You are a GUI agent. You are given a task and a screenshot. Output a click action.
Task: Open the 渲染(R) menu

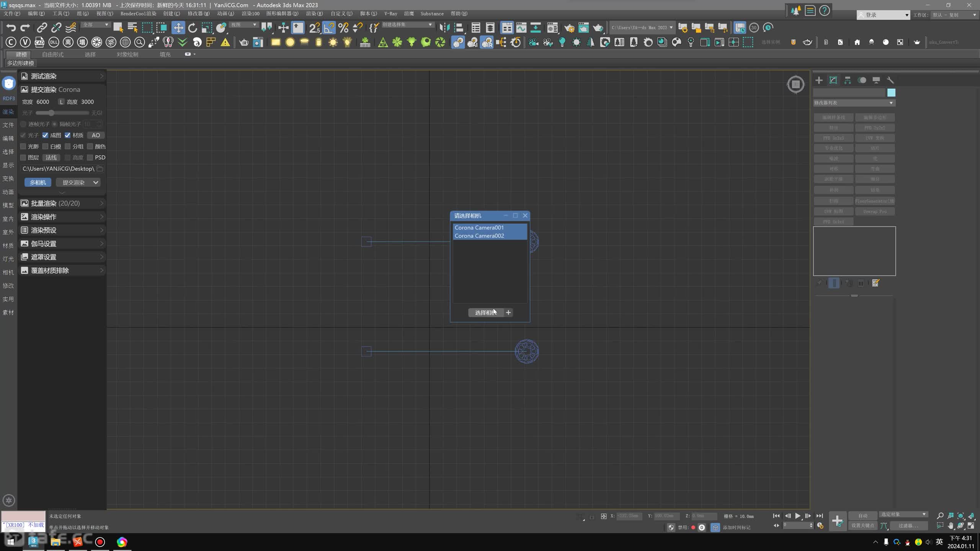point(314,13)
